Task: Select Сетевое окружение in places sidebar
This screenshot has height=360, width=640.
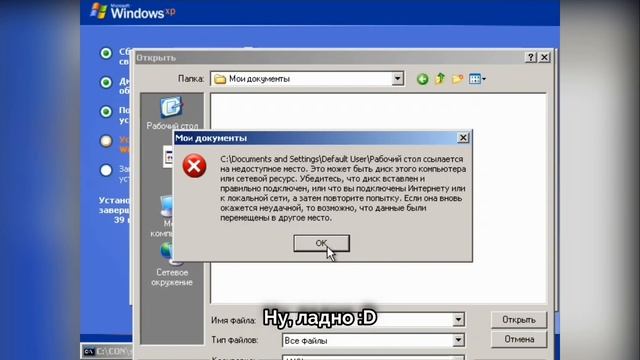Action: (172, 265)
